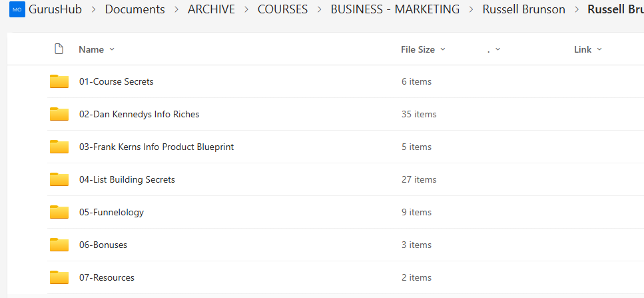Click the 07-Resources folder icon
The image size is (644, 298).
[x=59, y=277]
